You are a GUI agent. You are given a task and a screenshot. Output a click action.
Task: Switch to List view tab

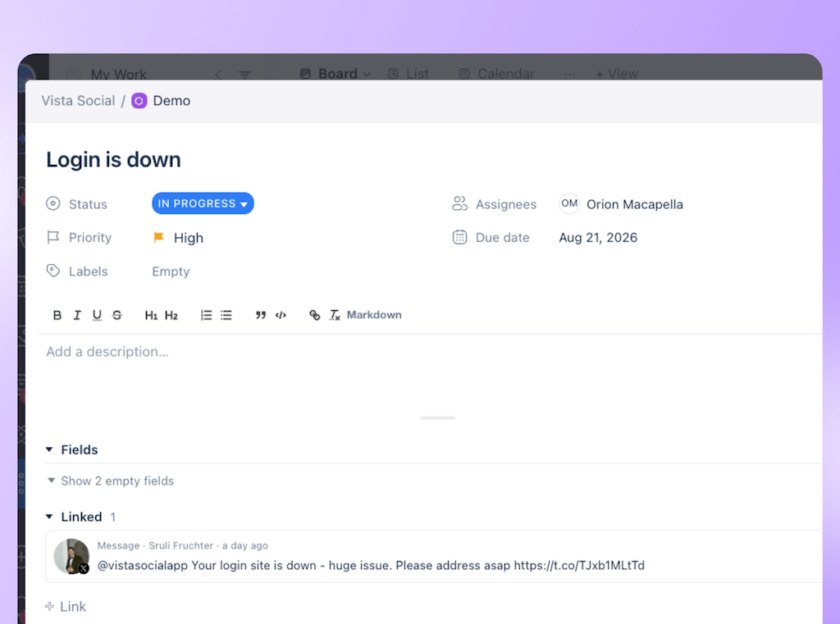(409, 73)
